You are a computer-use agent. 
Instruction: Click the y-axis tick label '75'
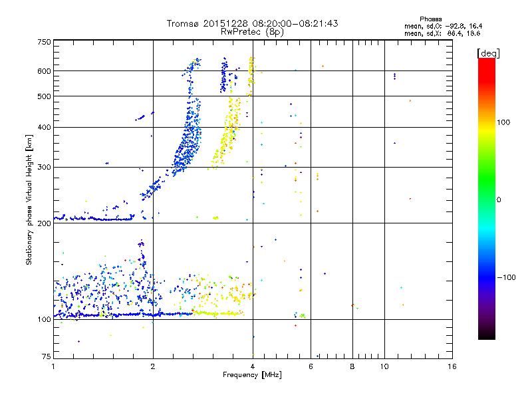point(47,356)
